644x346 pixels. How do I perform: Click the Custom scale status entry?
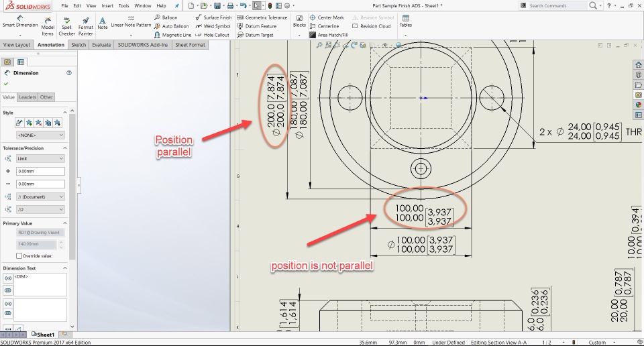click(597, 342)
